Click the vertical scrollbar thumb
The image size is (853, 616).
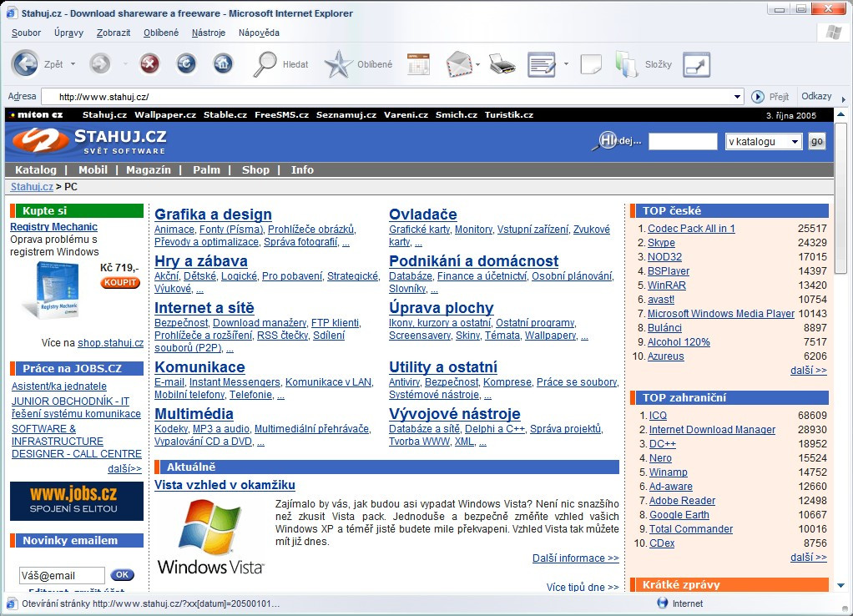tap(840, 199)
